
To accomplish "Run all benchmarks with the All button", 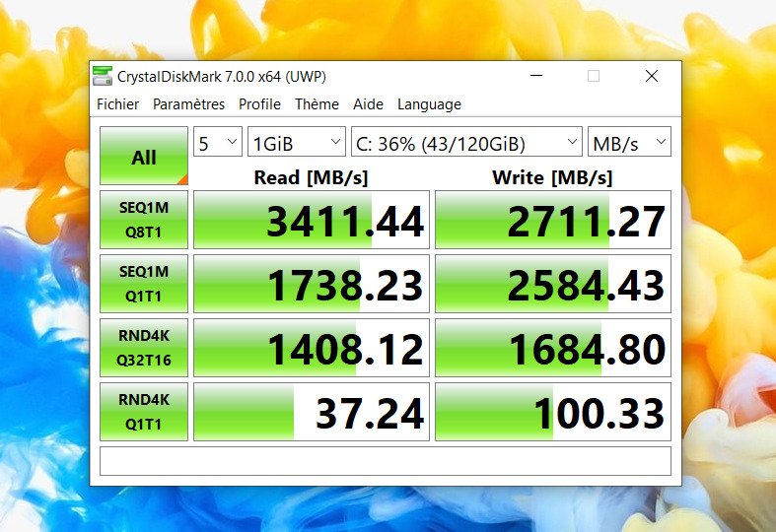I will pos(144,156).
